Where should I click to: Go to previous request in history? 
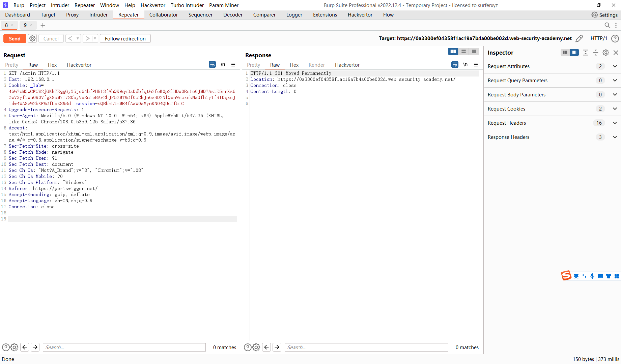tap(70, 38)
